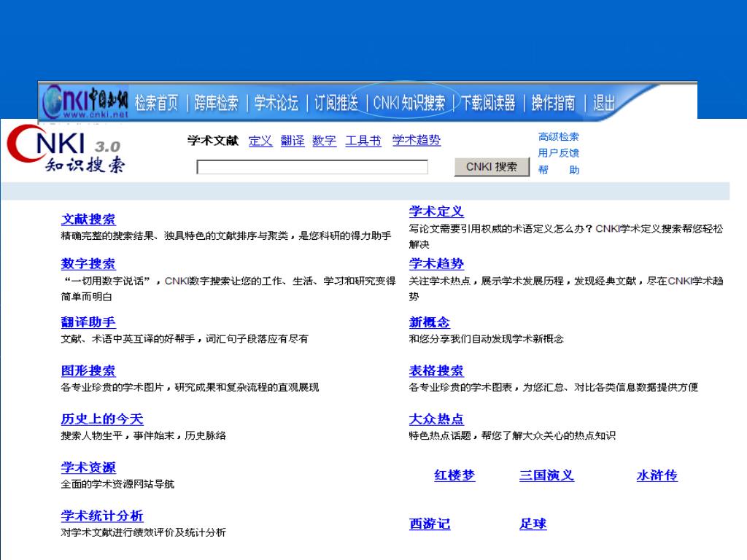Open the 大众热点 heading link
This screenshot has height=560, width=747.
click(436, 419)
